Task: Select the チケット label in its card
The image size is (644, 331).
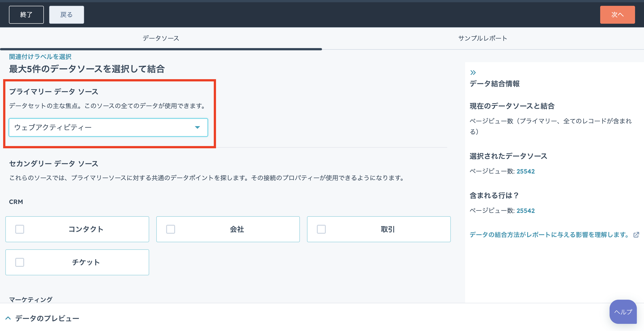Action: (86, 262)
